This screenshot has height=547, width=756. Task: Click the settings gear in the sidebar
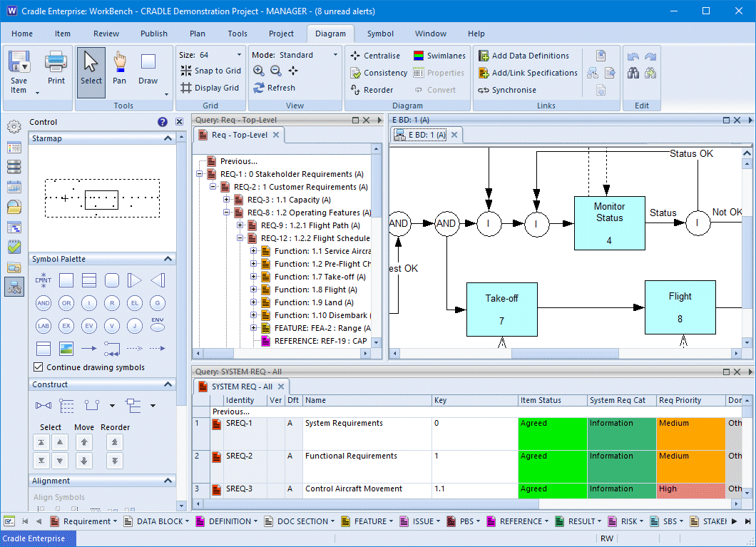pos(14,127)
